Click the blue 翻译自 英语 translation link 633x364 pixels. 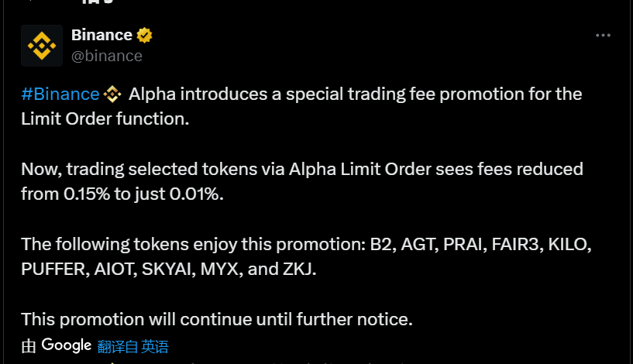pyautogui.click(x=132, y=347)
